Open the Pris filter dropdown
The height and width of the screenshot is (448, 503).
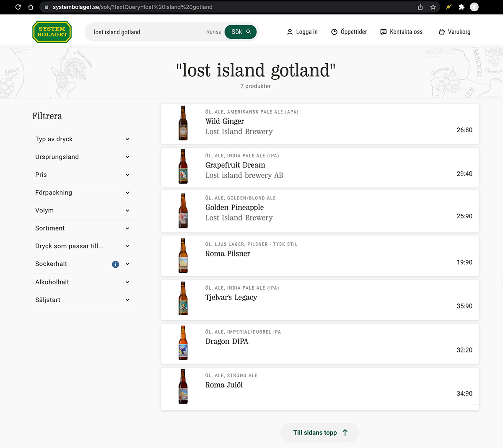click(83, 175)
